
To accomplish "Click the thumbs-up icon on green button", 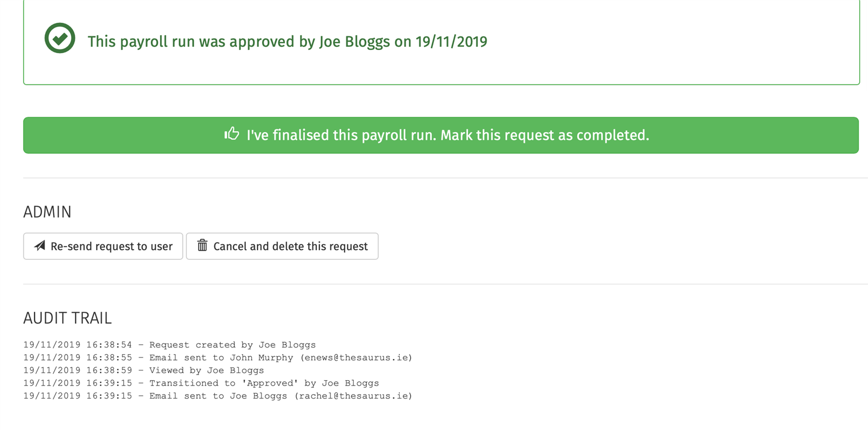I will 232,133.
